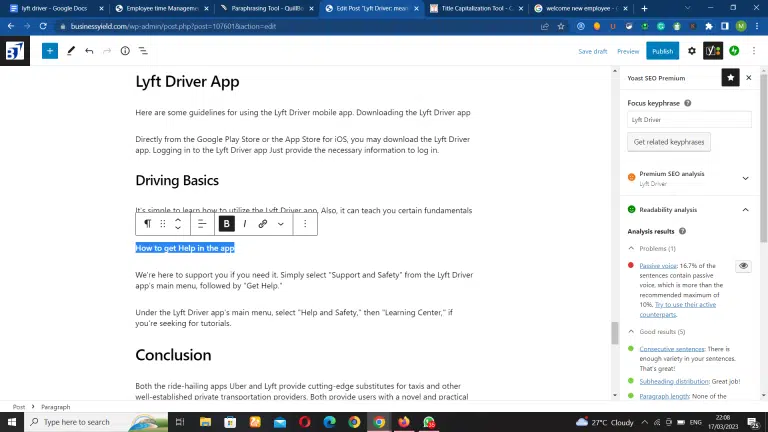This screenshot has height=432, width=768.
Task: Open more rich text controls dropdown
Action: (x=281, y=224)
